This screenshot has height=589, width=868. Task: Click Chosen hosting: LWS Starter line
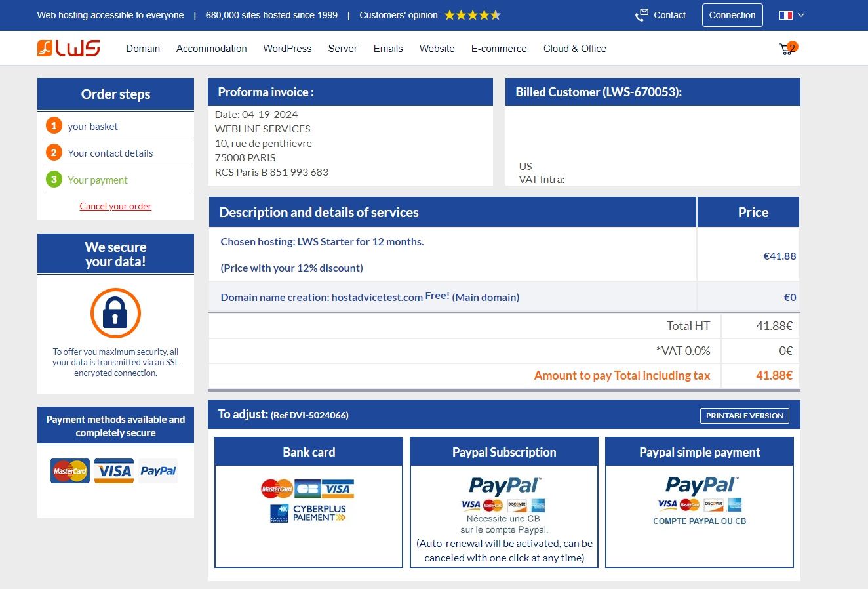pos(322,242)
